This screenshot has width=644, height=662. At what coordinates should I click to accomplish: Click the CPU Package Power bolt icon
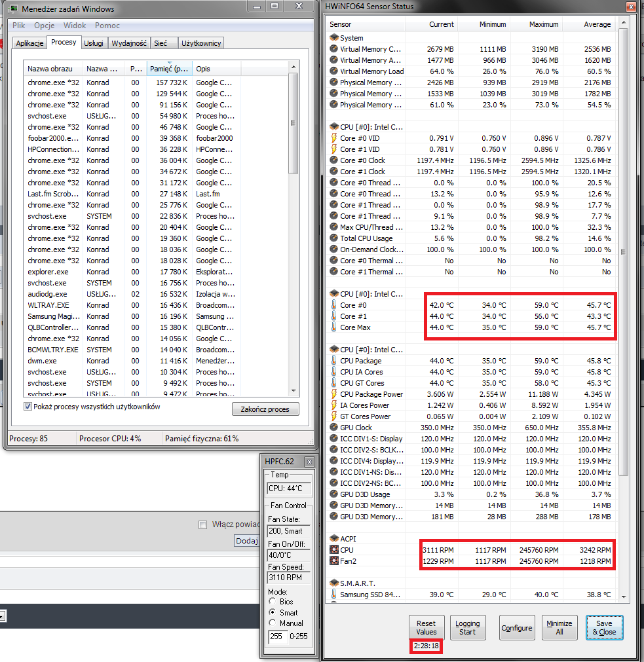click(x=334, y=394)
